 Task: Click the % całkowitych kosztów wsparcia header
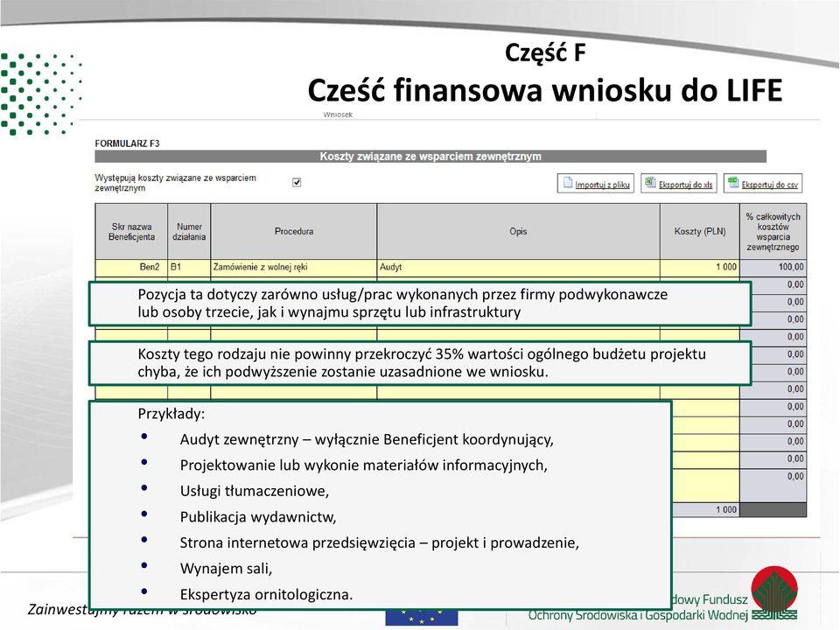pyautogui.click(x=773, y=231)
